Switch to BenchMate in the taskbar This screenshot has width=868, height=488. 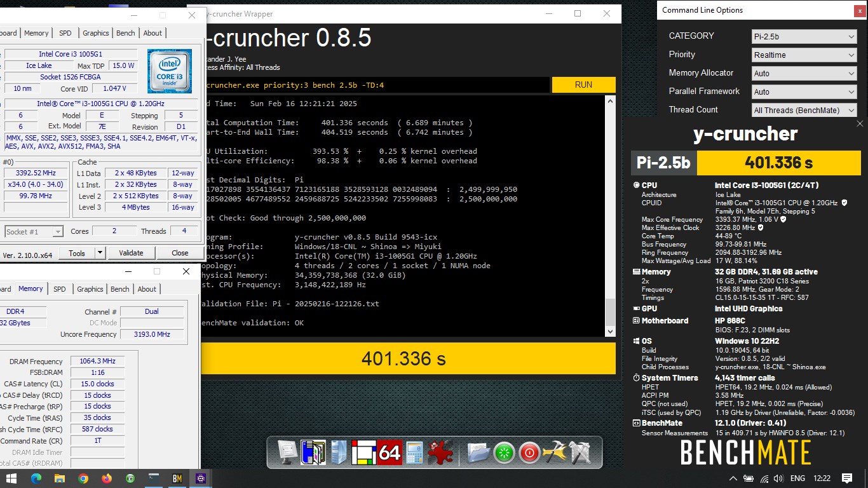point(177,478)
